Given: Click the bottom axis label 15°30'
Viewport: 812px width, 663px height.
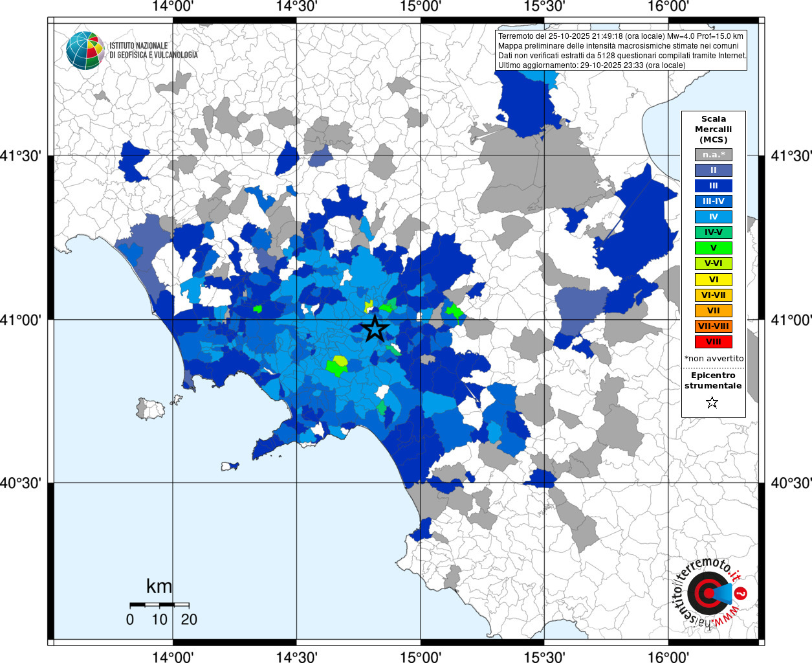Looking at the screenshot, I should [544, 657].
